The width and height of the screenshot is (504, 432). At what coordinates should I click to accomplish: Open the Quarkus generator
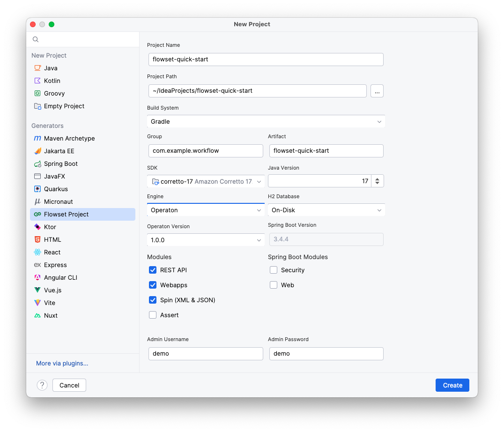[38, 189]
